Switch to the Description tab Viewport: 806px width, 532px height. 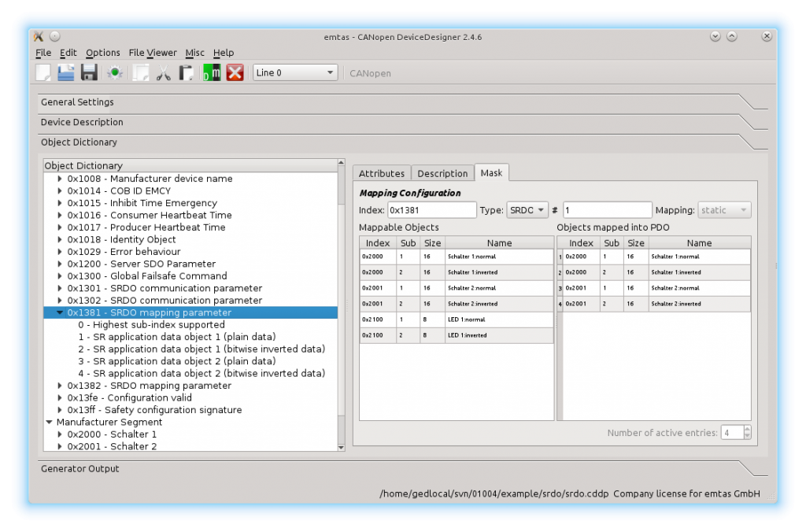442,173
